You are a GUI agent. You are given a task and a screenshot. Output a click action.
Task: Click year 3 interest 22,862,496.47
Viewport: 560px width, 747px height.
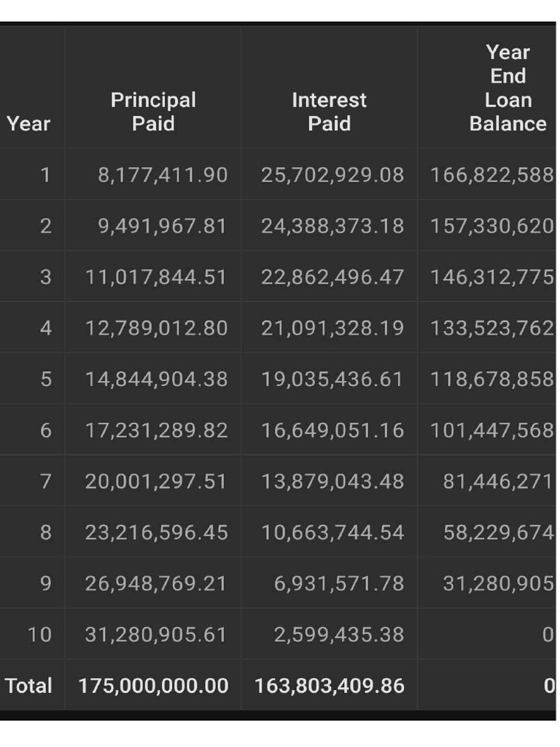[332, 276]
